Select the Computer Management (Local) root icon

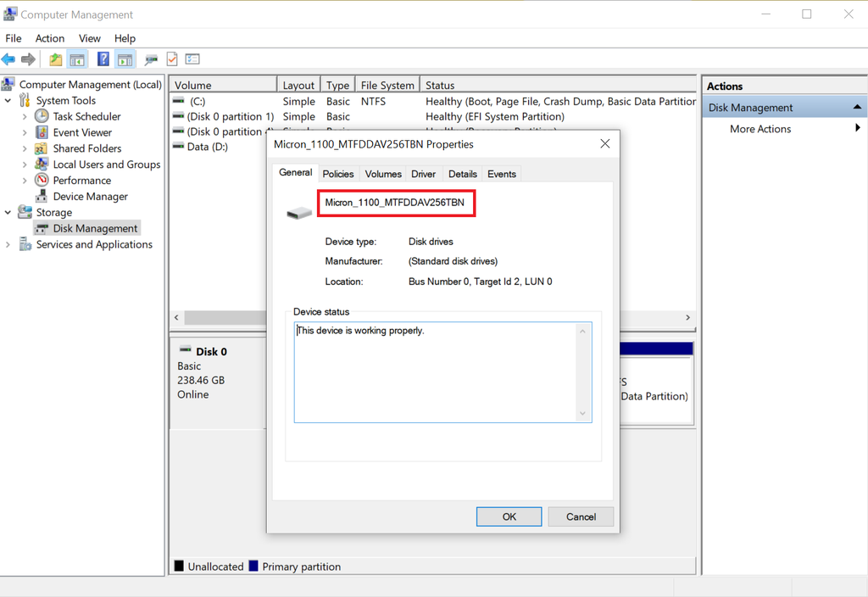[x=8, y=84]
